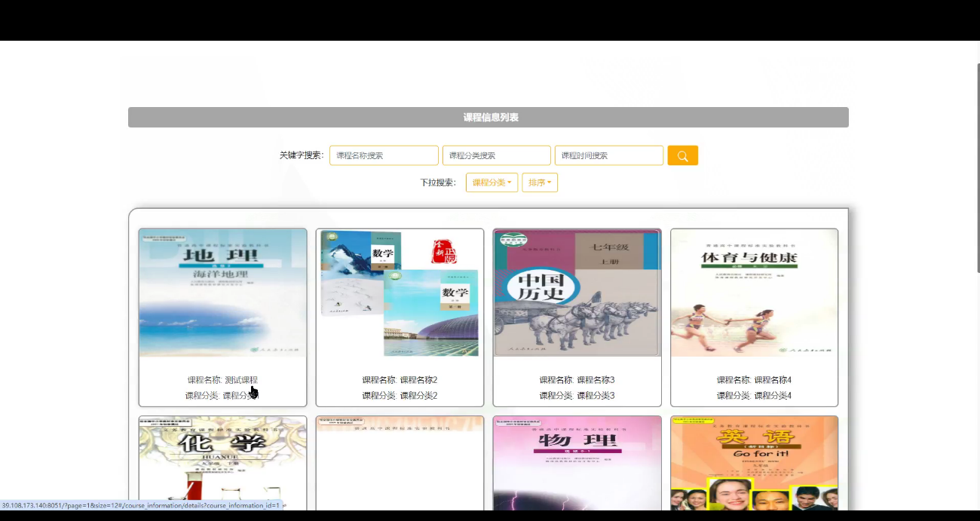Click the orange search magnifier button
The height and width of the screenshot is (521, 980).
[x=683, y=155]
